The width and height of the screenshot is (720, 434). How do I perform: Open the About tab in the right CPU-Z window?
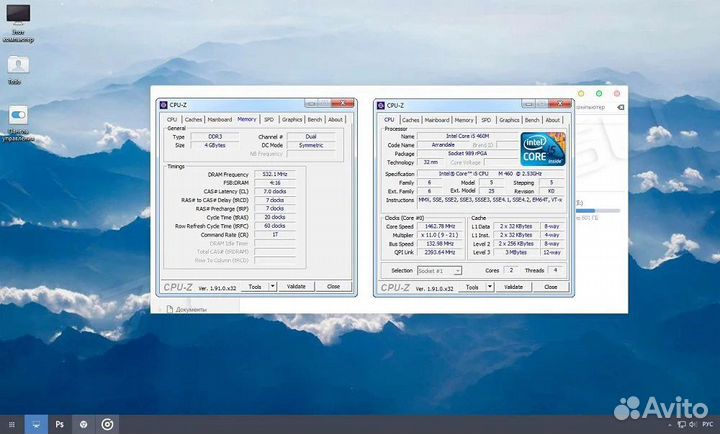coord(553,120)
